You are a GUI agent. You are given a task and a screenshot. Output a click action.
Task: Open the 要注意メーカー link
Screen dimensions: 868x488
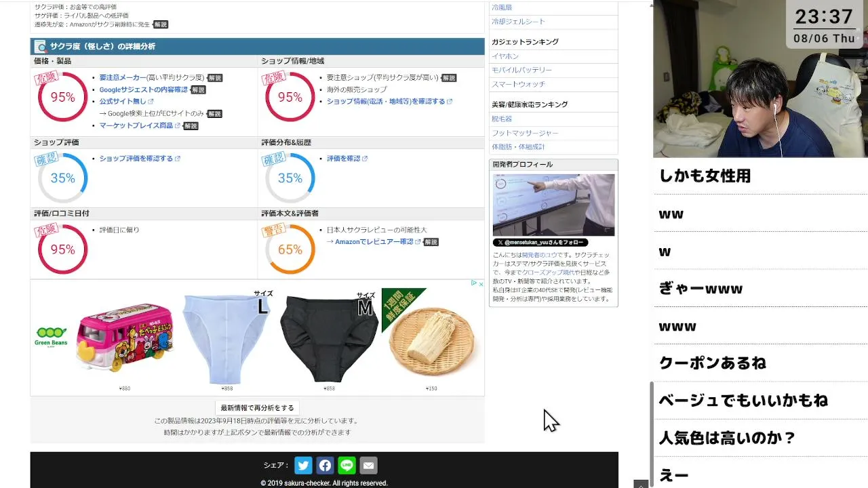pyautogui.click(x=123, y=78)
